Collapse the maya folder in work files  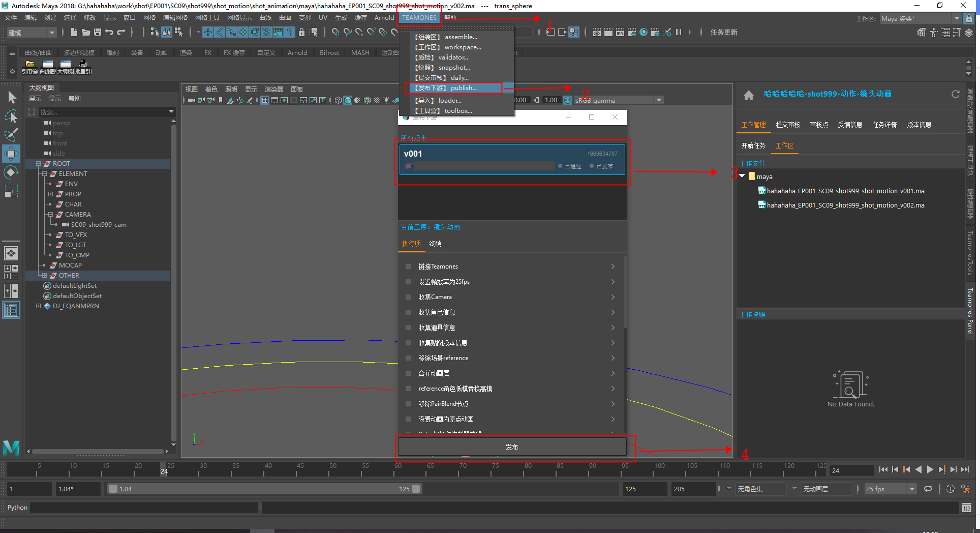click(x=742, y=176)
